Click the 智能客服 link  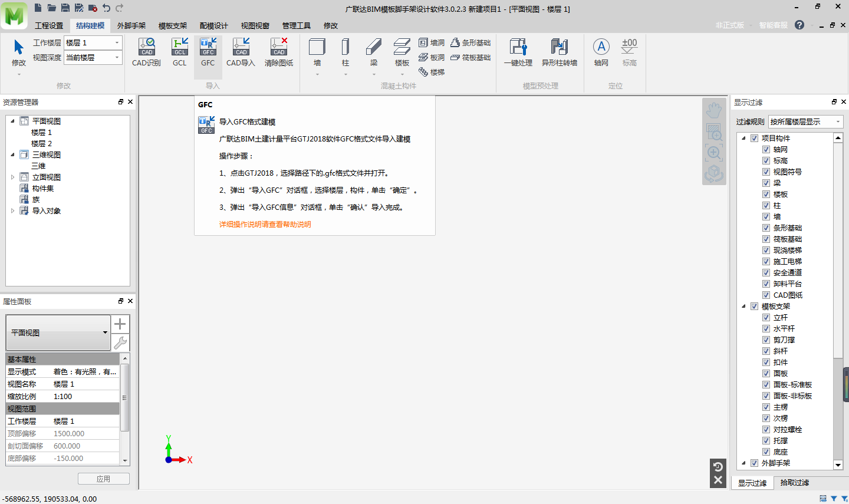tap(774, 25)
